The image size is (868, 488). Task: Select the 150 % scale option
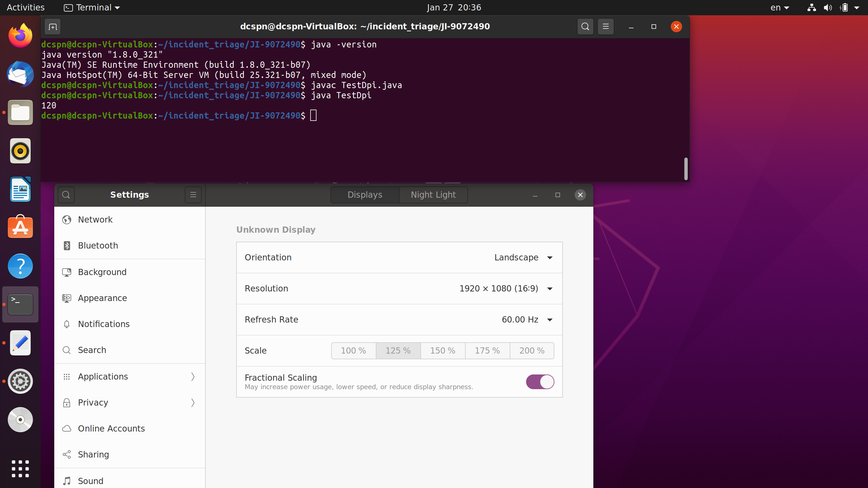(442, 350)
